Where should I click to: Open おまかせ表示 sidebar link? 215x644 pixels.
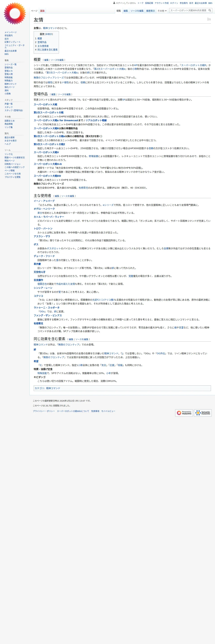11,141
